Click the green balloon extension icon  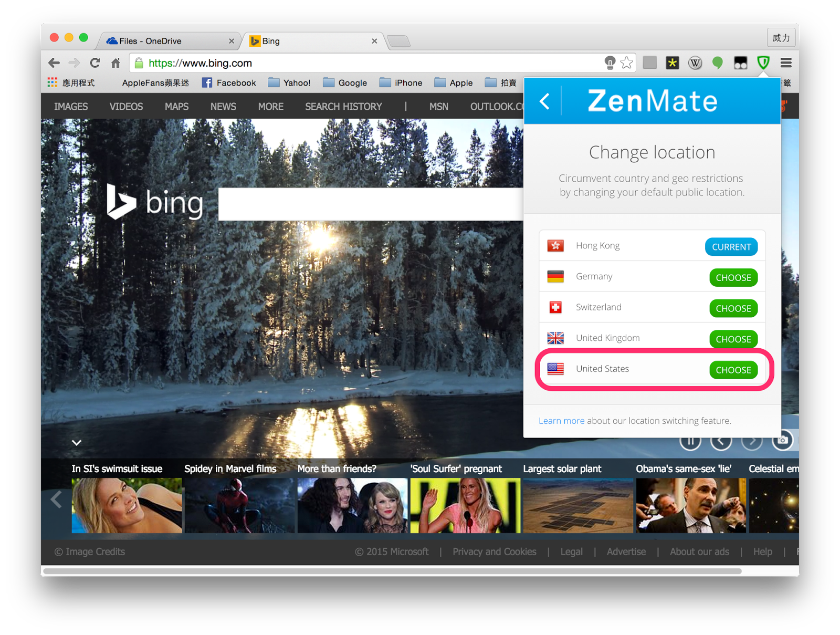pyautogui.click(x=718, y=63)
